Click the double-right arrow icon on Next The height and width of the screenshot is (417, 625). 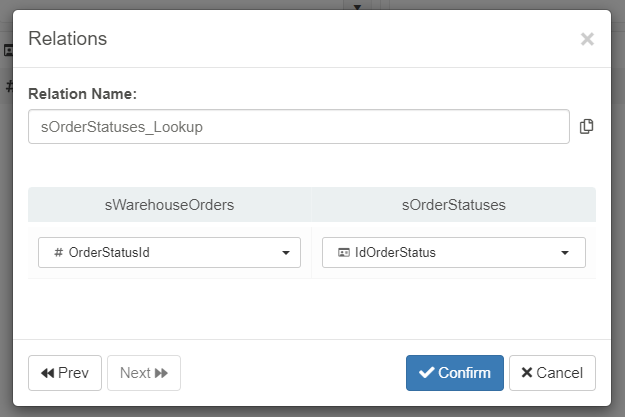[161, 373]
